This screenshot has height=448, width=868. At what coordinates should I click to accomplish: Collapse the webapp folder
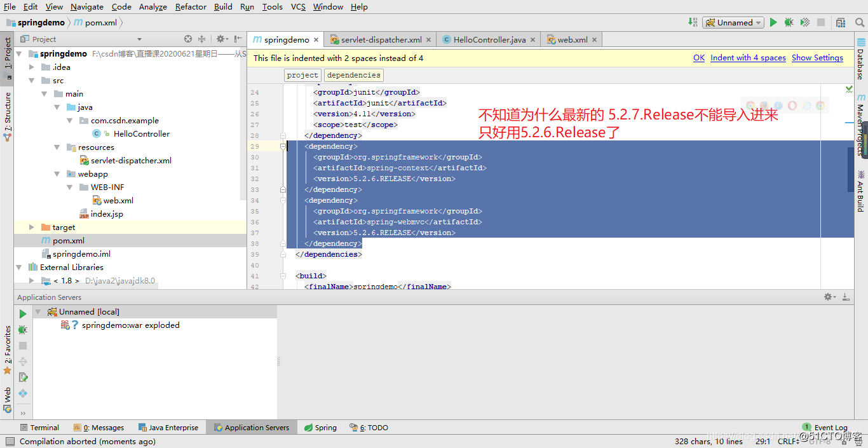pos(57,174)
